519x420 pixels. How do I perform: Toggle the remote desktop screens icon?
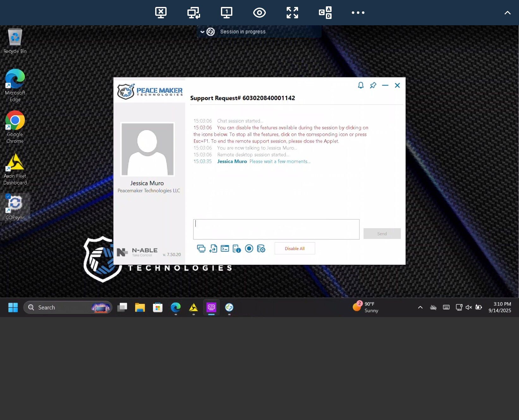click(x=201, y=249)
